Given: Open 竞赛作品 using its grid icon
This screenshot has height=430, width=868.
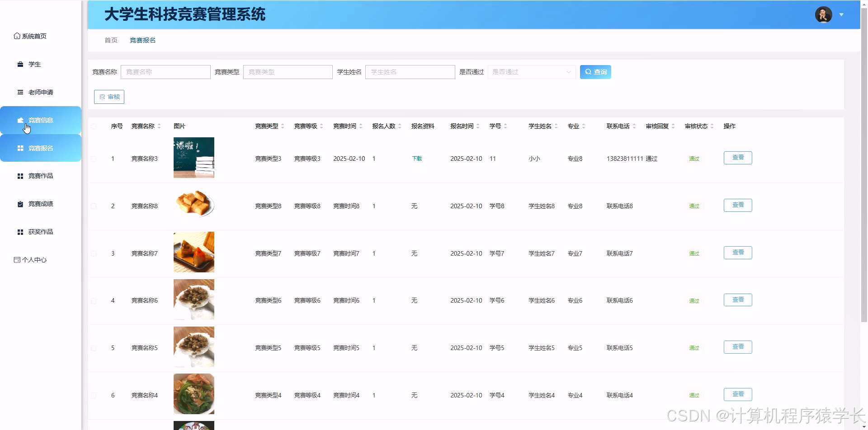Looking at the screenshot, I should click(20, 176).
